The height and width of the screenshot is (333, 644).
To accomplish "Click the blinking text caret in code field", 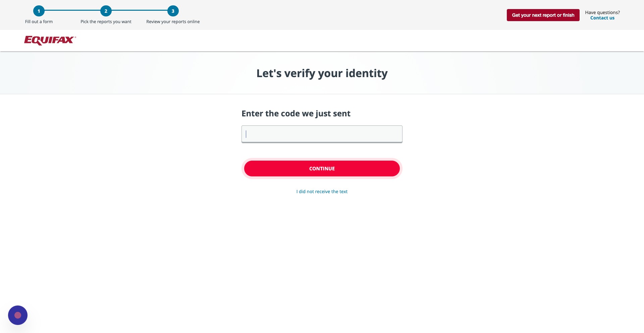I will (246, 134).
